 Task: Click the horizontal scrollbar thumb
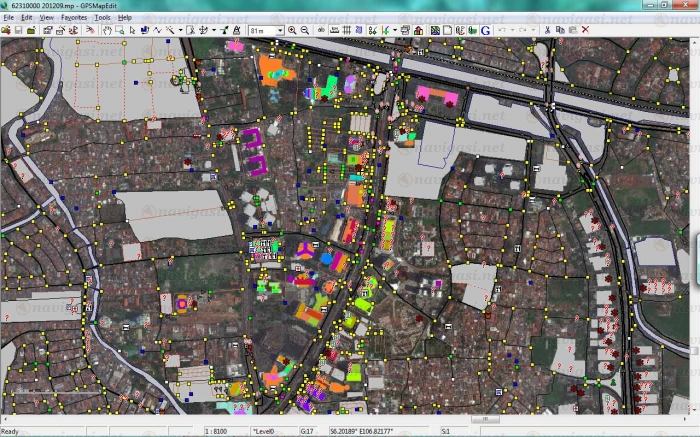pos(485,420)
